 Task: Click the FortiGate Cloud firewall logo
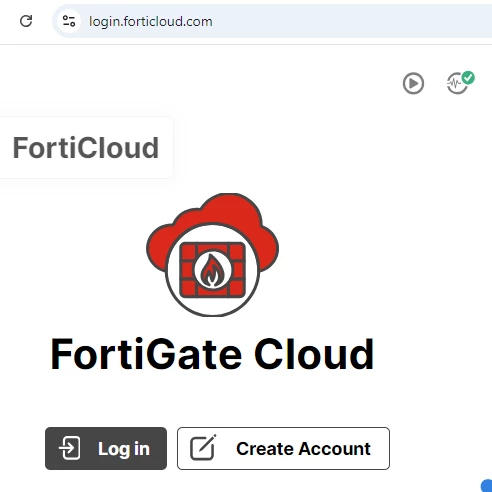coord(213,255)
